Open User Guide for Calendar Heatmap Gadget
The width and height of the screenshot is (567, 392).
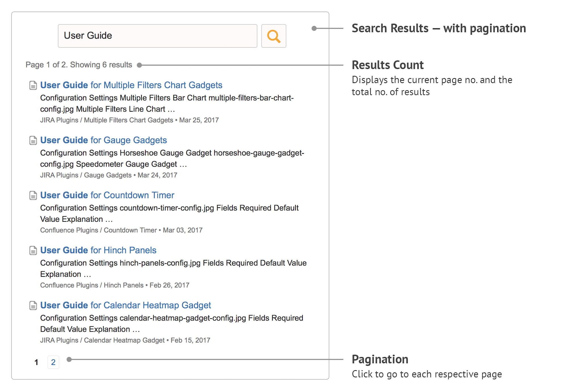[x=126, y=305]
